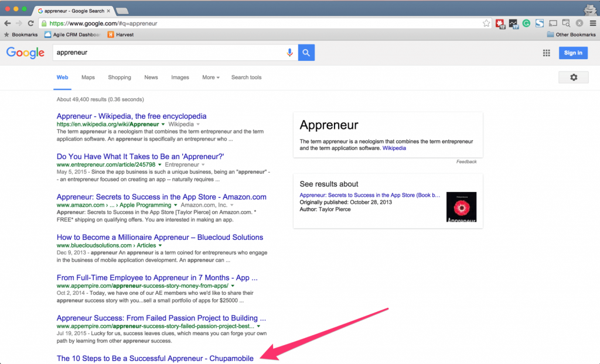The width and height of the screenshot is (600, 364).
Task: Click the 'See results about' heading
Action: pos(329,184)
